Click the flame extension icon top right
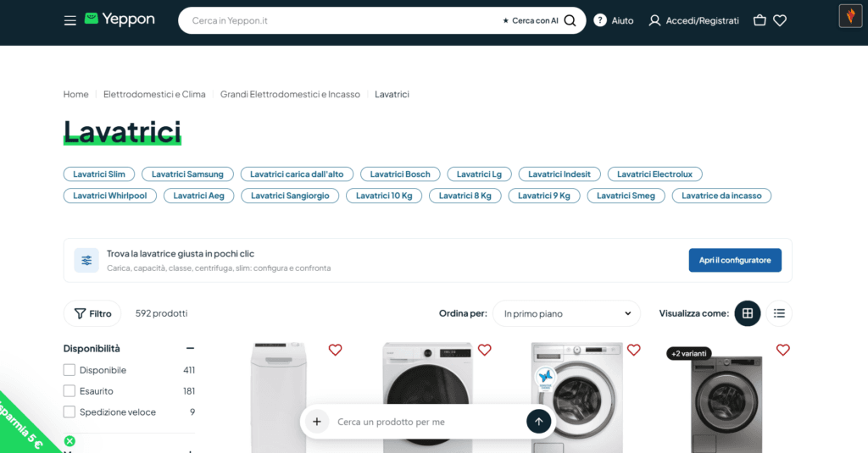The width and height of the screenshot is (868, 453). 850,16
